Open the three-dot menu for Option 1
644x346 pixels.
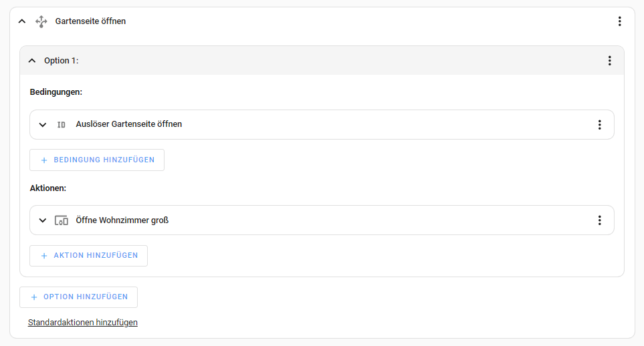tap(609, 61)
